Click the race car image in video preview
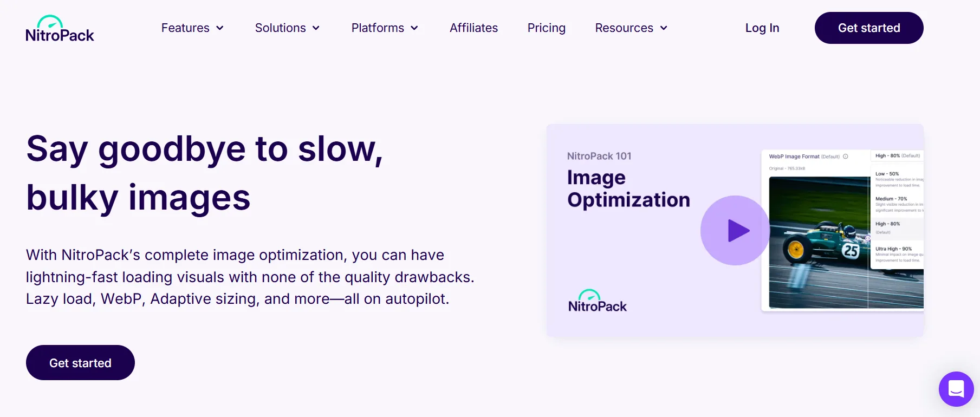Viewport: 980px width, 417px height. point(819,243)
